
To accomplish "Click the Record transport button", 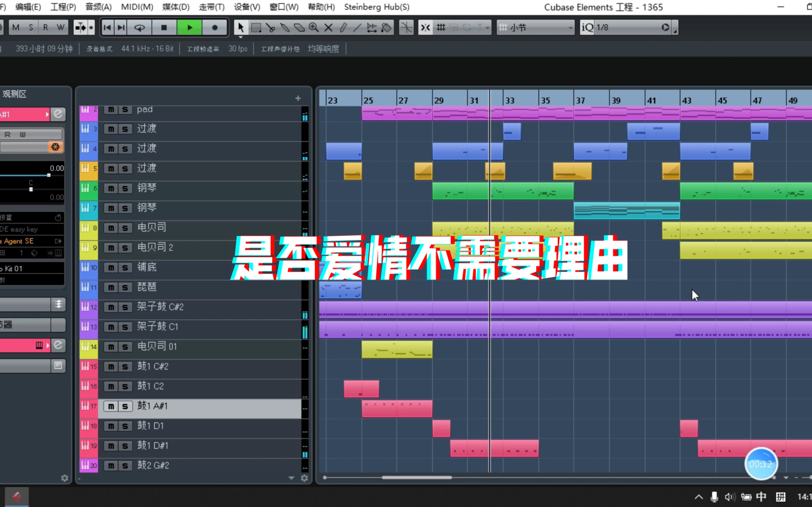I will point(215,28).
